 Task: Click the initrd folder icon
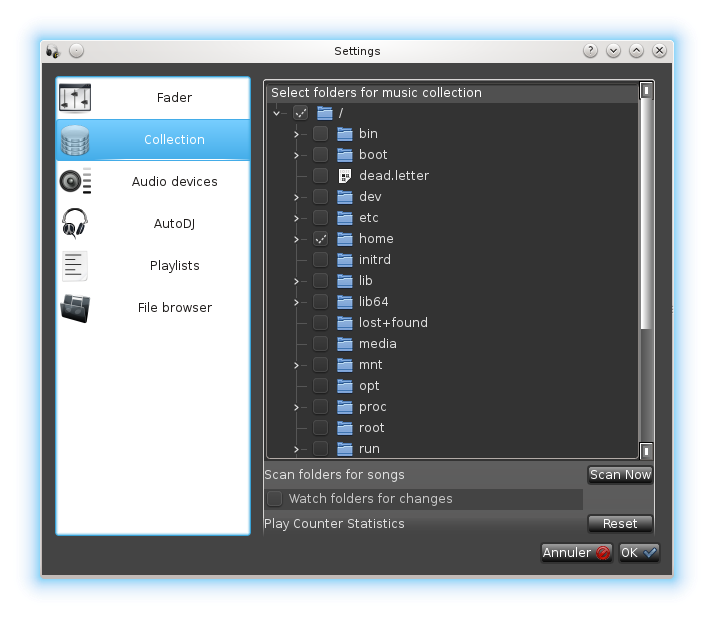click(x=345, y=260)
